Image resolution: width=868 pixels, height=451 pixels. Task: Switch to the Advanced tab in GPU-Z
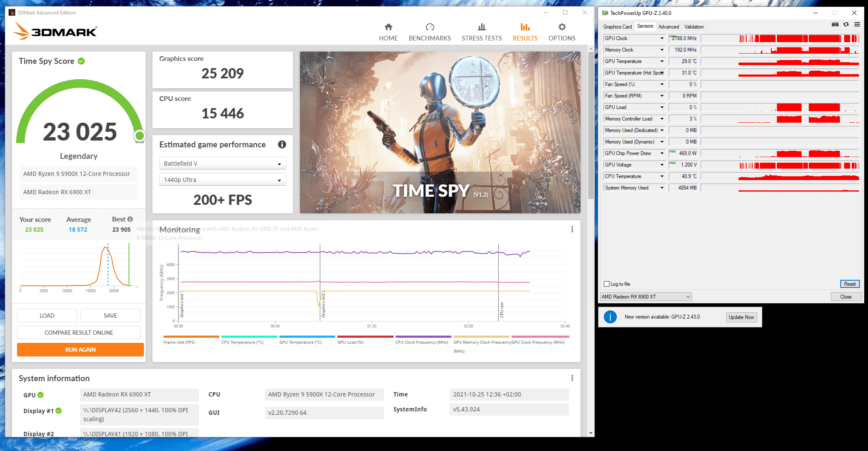pyautogui.click(x=669, y=27)
